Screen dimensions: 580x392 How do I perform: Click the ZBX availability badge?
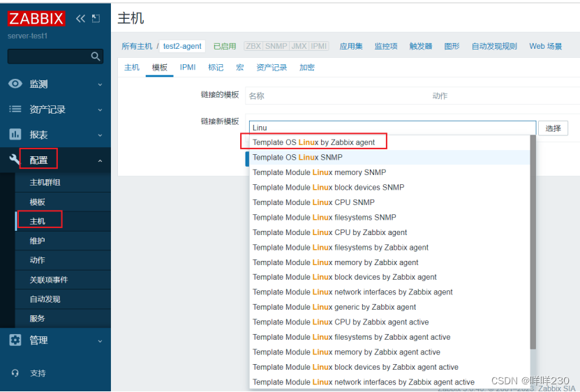[253, 46]
